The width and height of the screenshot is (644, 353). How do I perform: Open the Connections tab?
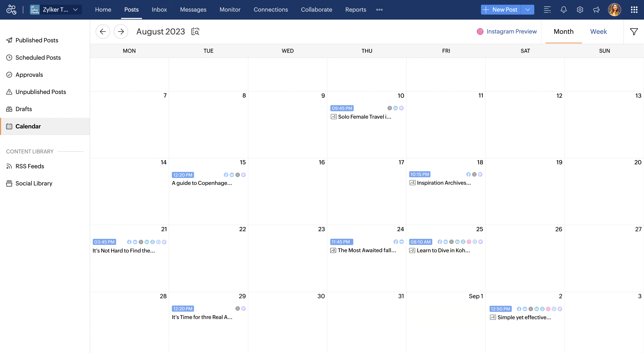pos(271,10)
